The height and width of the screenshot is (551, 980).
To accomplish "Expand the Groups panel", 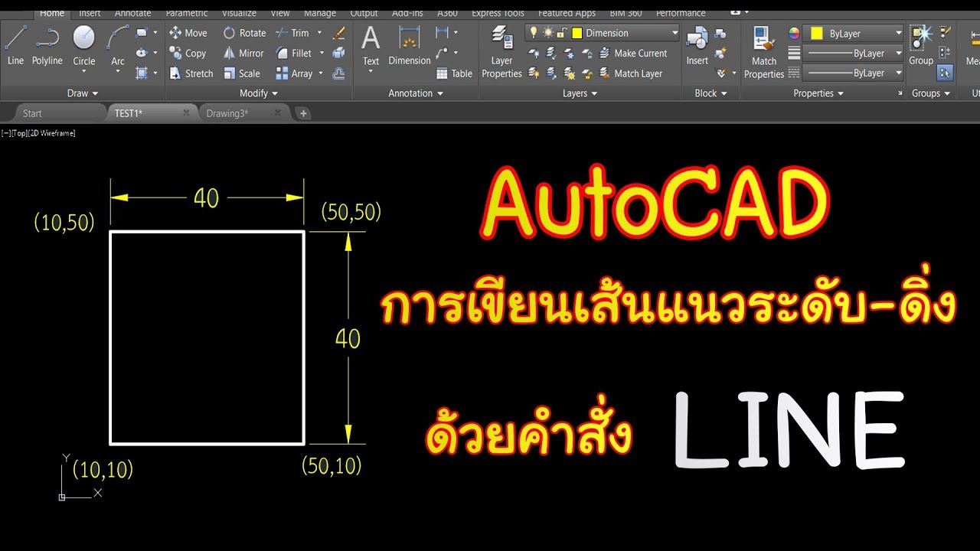I will pos(931,93).
